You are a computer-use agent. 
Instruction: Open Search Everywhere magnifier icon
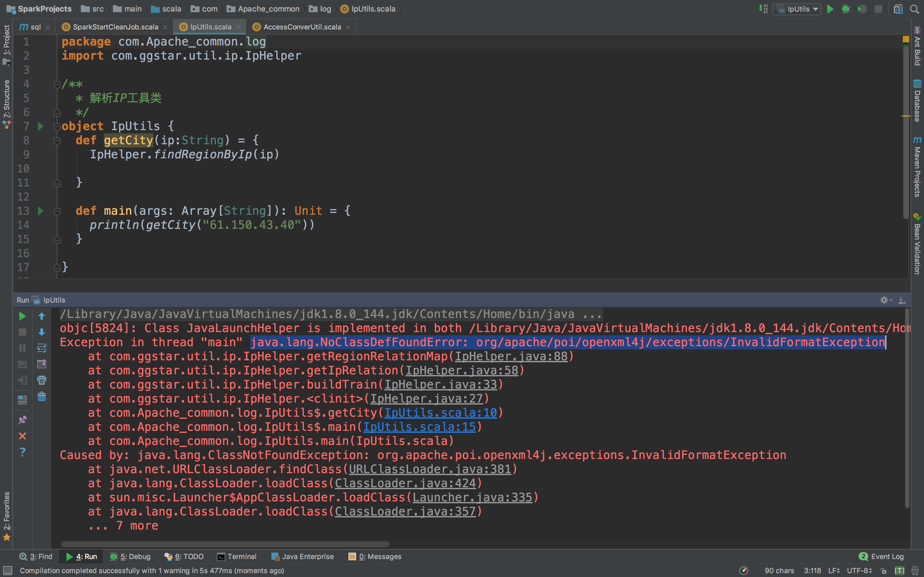pos(914,9)
